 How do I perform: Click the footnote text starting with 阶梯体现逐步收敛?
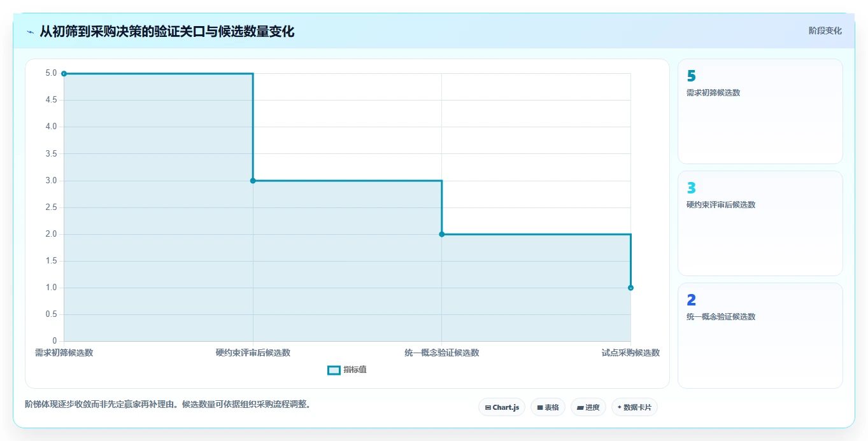click(167, 404)
